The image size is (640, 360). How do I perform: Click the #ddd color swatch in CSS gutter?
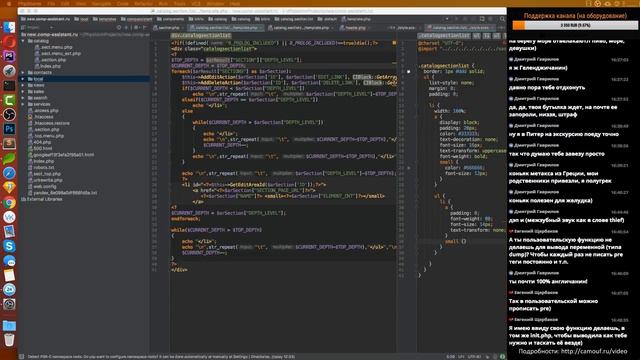tap(409, 71)
